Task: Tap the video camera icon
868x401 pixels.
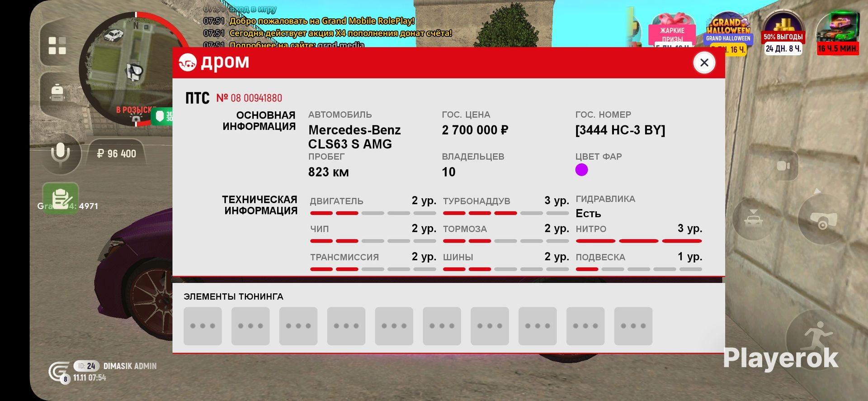Action: point(783,166)
